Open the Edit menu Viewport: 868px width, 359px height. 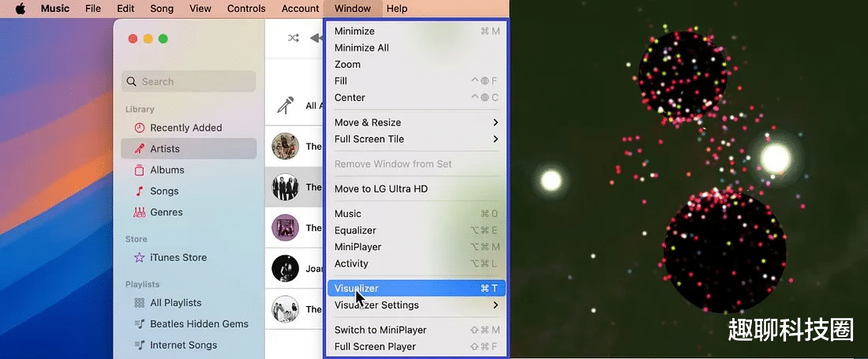pyautogui.click(x=125, y=9)
